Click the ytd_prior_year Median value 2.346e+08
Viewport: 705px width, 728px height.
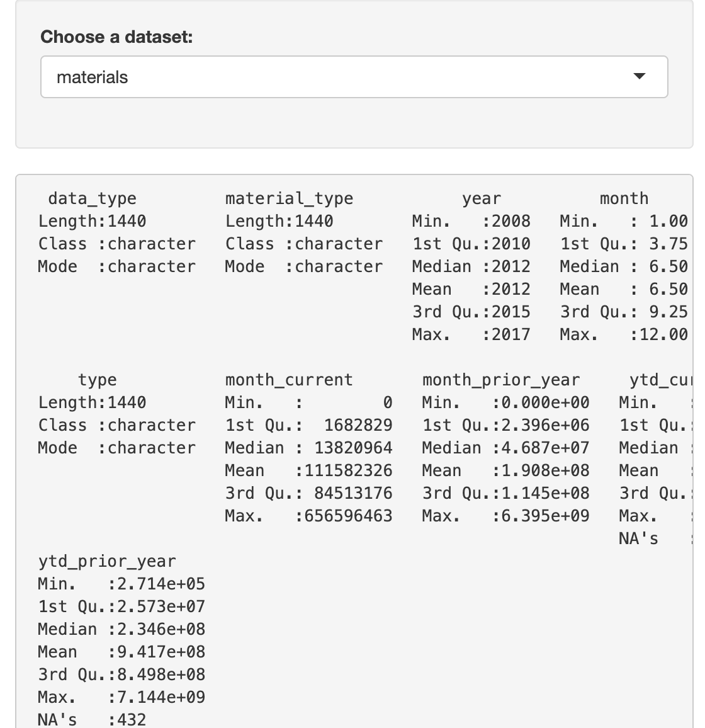(161, 630)
